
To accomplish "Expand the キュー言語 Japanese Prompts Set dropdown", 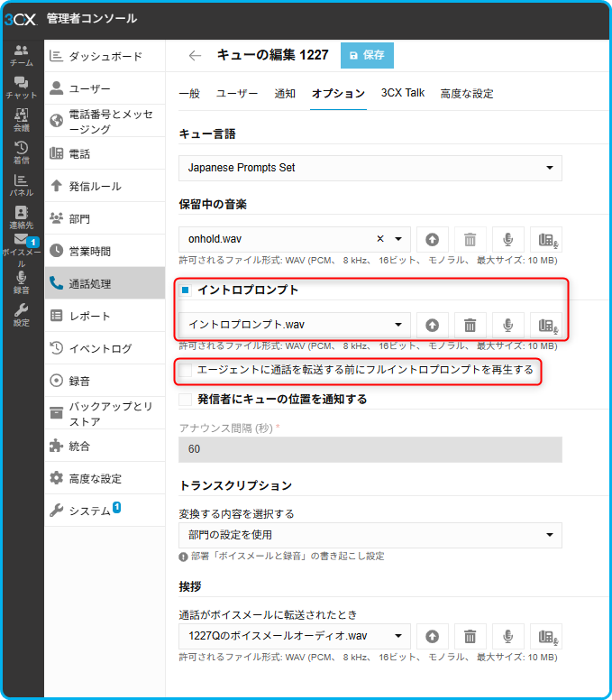I will pos(370,168).
